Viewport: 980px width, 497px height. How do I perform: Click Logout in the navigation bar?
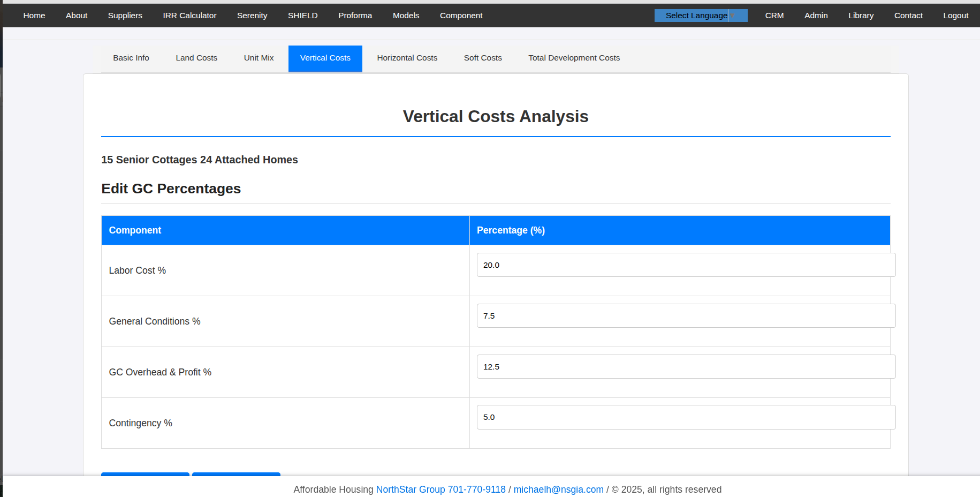[955, 16]
